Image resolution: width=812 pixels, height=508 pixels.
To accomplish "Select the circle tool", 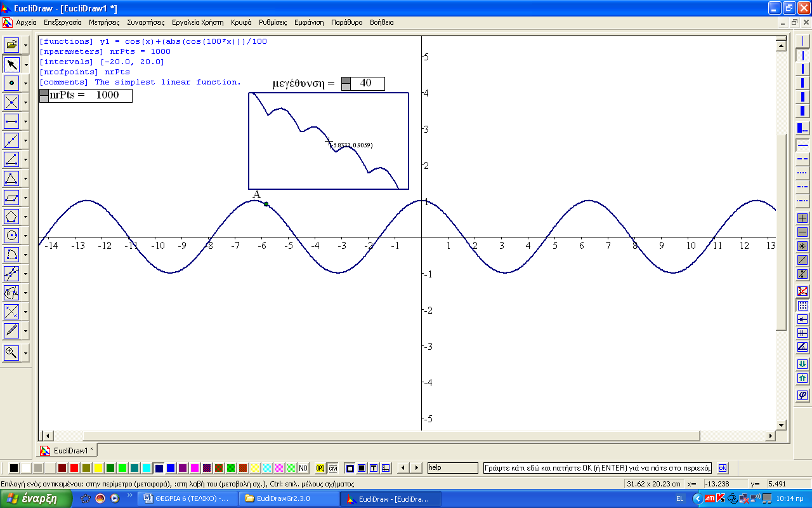I will (x=11, y=236).
